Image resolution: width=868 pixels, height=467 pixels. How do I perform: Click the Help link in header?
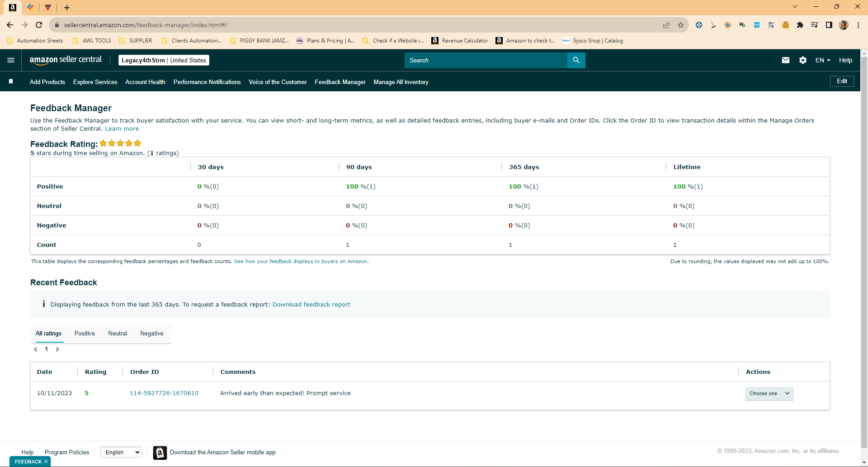pyautogui.click(x=845, y=60)
